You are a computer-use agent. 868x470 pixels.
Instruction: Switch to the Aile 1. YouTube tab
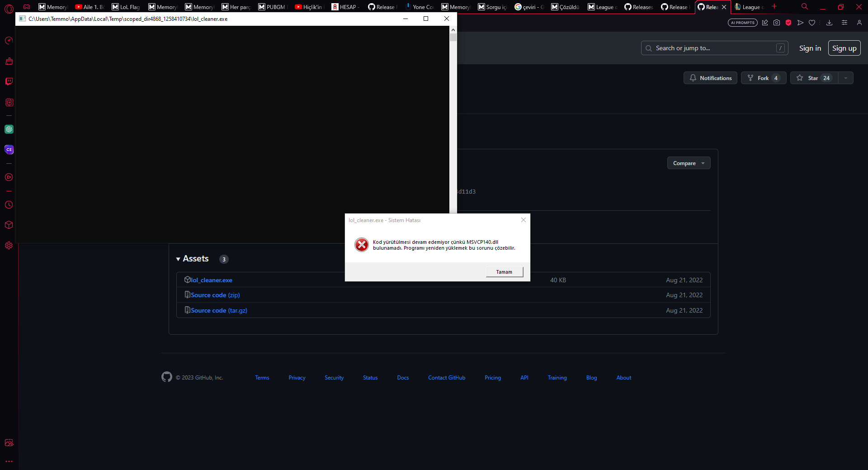point(90,7)
